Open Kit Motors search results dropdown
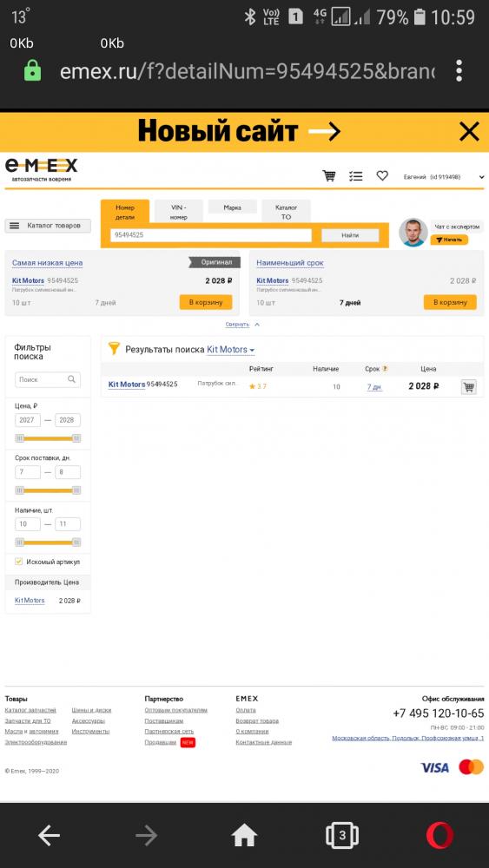Image resolution: width=489 pixels, height=868 pixels. (230, 350)
